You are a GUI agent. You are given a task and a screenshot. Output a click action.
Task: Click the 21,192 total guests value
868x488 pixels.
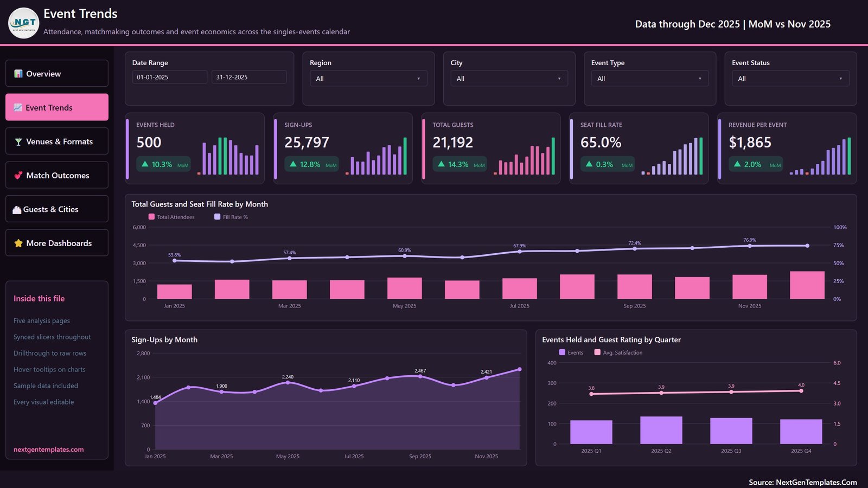pyautogui.click(x=453, y=143)
